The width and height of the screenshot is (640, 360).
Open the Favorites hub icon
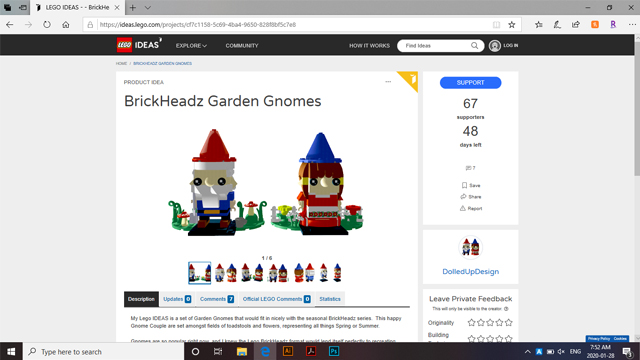(x=539, y=24)
